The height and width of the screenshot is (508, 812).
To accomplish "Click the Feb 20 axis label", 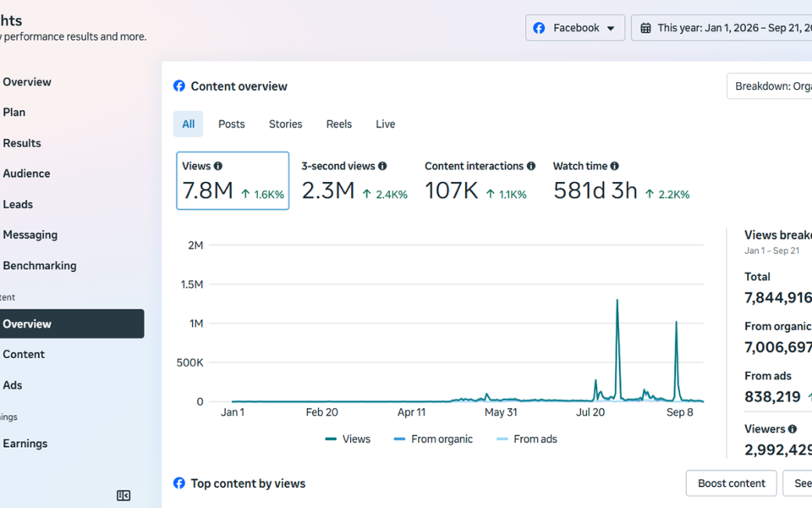I will 321,412.
